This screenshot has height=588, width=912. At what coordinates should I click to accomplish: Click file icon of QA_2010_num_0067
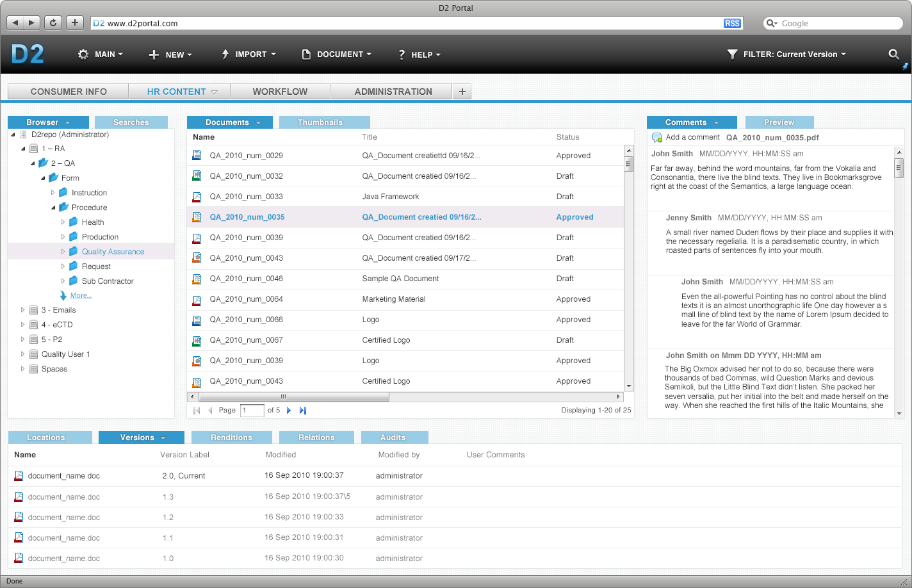tap(197, 339)
